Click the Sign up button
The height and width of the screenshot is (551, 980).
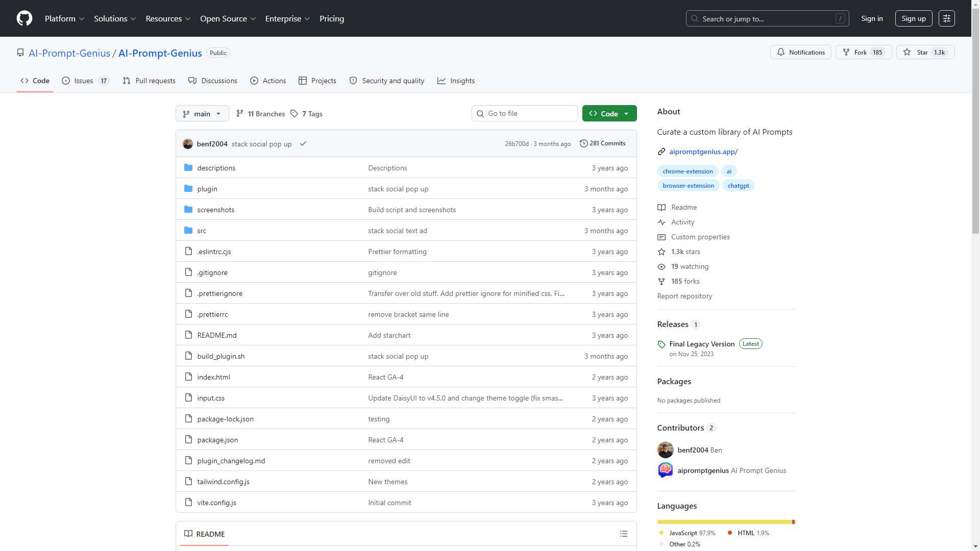(914, 18)
